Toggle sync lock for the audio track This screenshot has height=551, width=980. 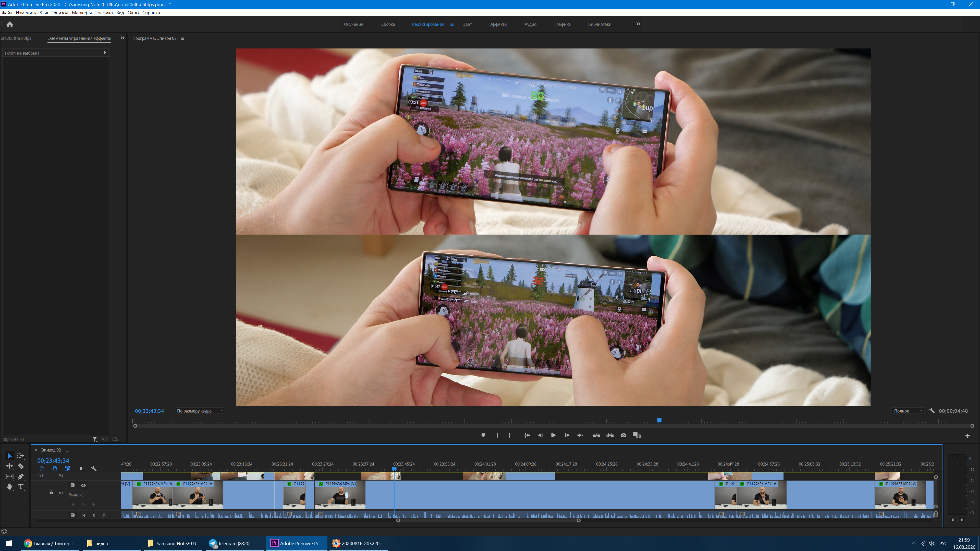click(73, 515)
